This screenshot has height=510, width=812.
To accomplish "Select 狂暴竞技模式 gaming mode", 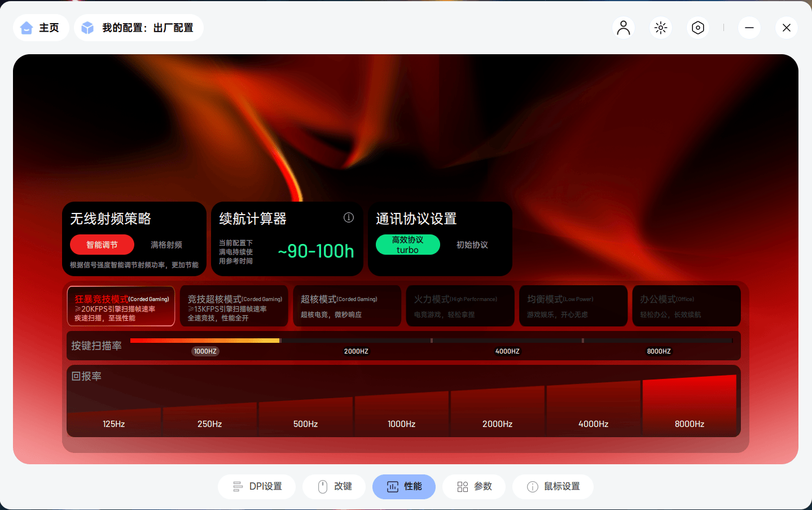I will pyautogui.click(x=120, y=306).
